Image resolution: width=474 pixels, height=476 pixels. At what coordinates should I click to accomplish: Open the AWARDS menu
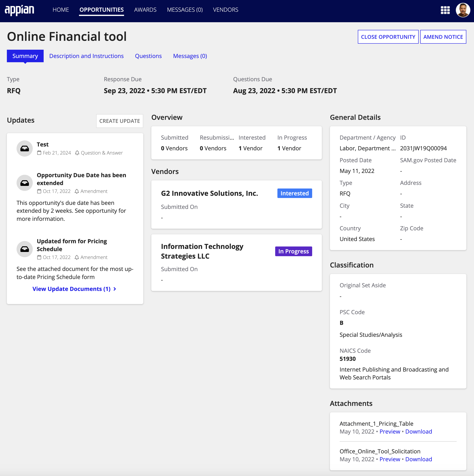145,10
